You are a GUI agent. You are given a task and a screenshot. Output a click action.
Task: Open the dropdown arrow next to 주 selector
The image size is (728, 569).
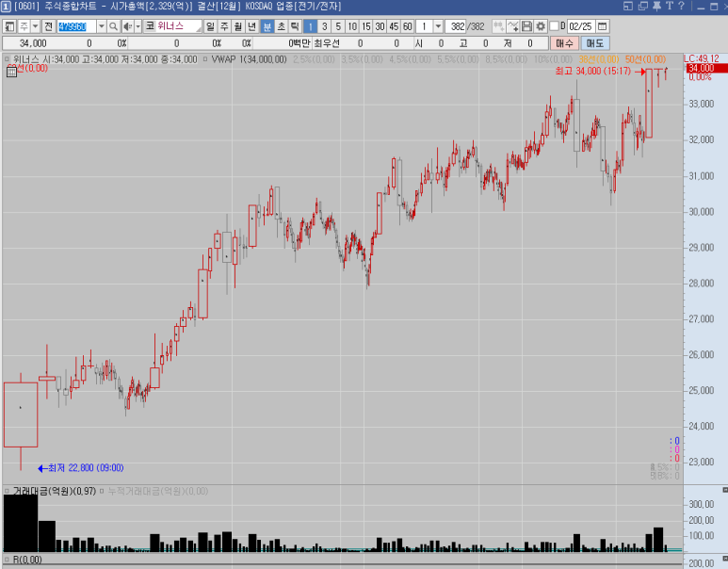click(x=35, y=26)
